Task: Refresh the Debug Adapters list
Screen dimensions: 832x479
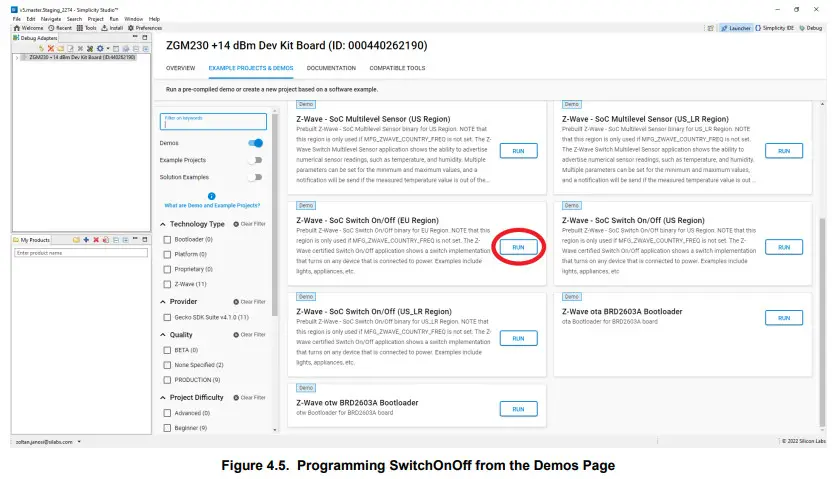Action: [41, 48]
